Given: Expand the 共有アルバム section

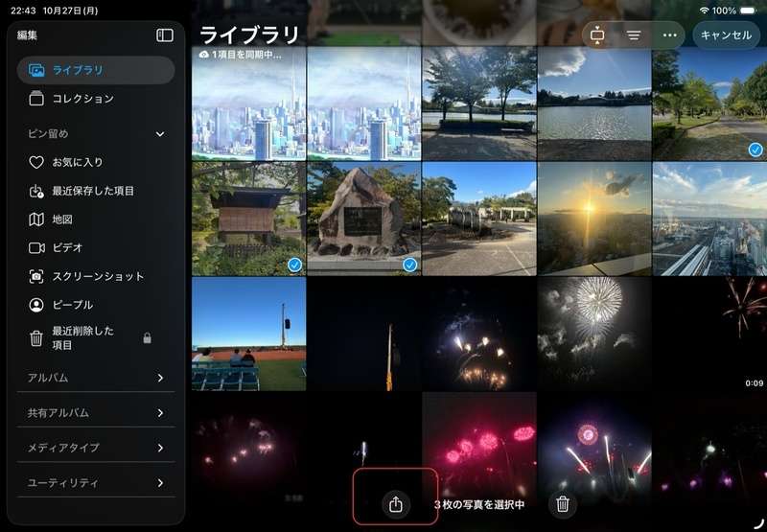Looking at the screenshot, I should [96, 413].
